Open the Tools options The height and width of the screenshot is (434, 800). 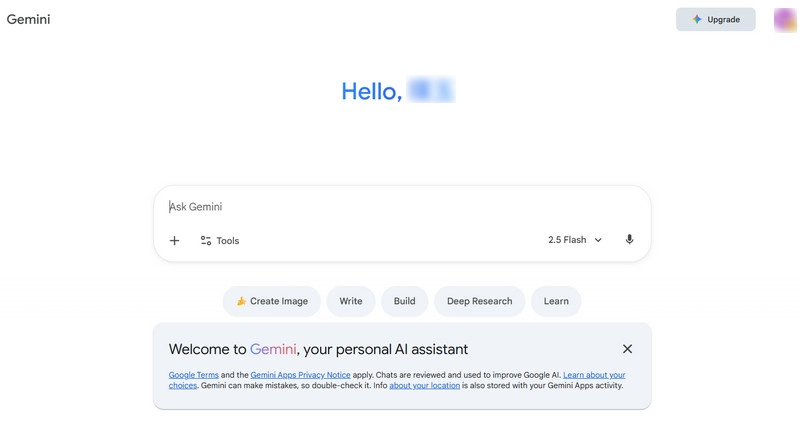(x=220, y=241)
